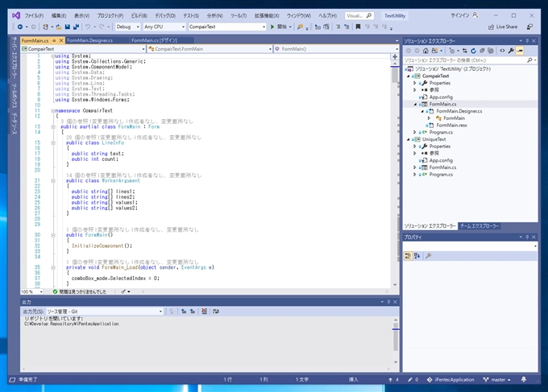Image resolution: width=548 pixels, height=392 pixels.
Task: Click the bookmark icon in the toolbar
Action: point(358,27)
